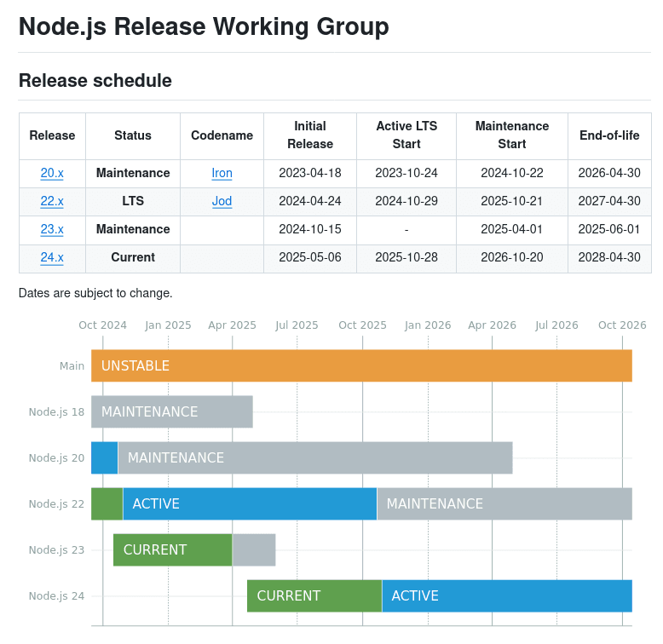
Task: Click the Node.js 22 ACTIVE bar
Action: (x=250, y=504)
